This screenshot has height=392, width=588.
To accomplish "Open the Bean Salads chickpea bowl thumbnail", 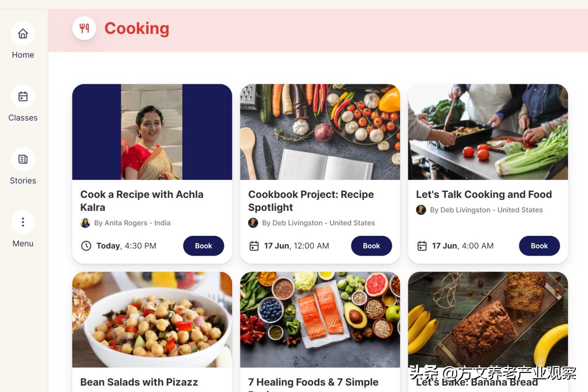I will (152, 319).
